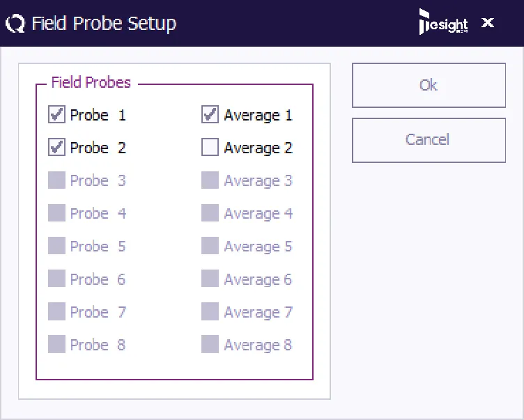
Task: Click the disabled Average 5 checkbox
Action: click(x=210, y=246)
